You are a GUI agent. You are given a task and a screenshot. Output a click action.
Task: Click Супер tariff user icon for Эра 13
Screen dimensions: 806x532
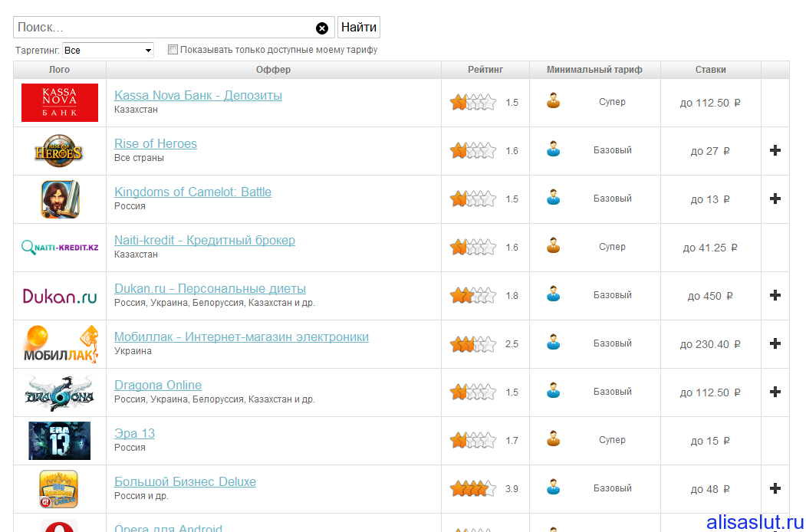point(554,439)
